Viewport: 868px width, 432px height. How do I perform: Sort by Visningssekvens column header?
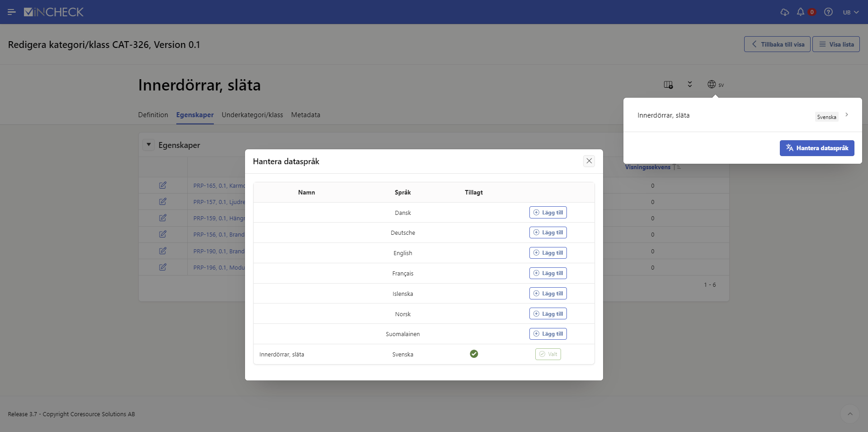(x=648, y=167)
